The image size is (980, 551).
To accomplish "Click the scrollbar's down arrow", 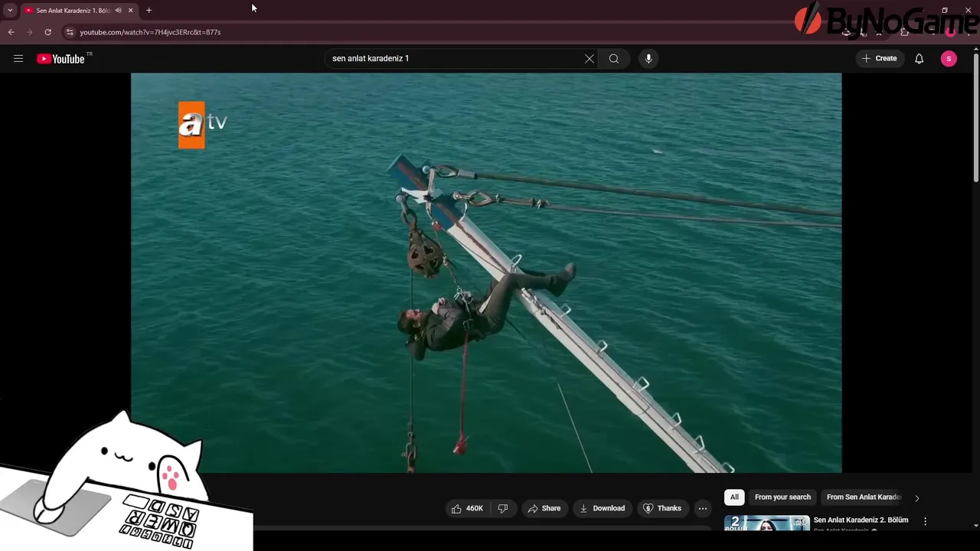I will click(x=975, y=526).
